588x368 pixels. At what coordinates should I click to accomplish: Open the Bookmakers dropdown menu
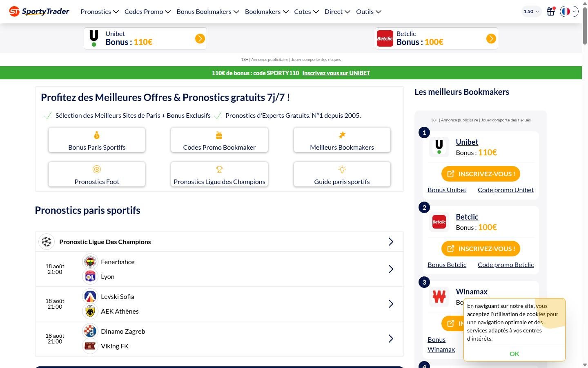pos(267,11)
